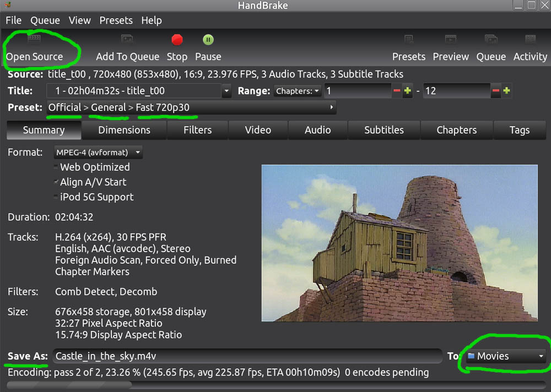551x392 pixels.
Task: Click the 0 encodes pending status text
Action: click(387, 372)
